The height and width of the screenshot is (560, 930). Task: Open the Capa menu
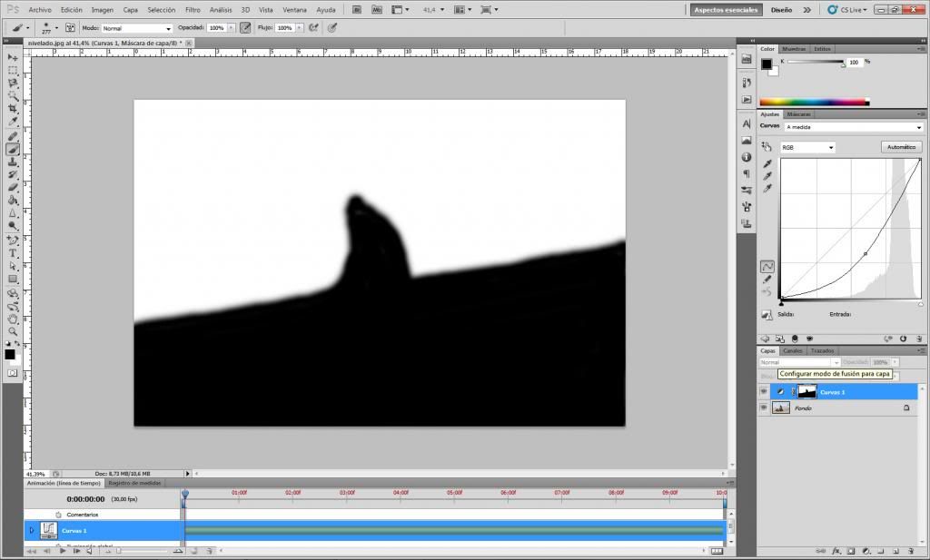pyautogui.click(x=131, y=10)
